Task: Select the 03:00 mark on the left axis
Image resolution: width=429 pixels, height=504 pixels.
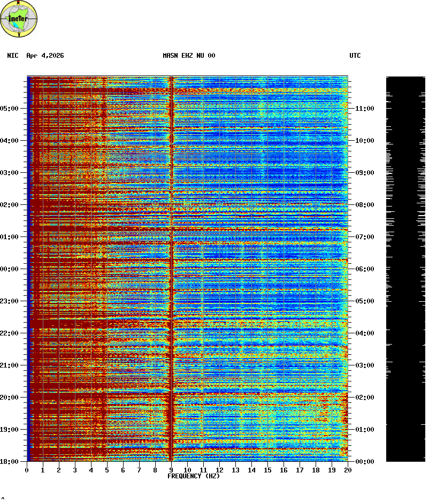Action: pyautogui.click(x=10, y=173)
